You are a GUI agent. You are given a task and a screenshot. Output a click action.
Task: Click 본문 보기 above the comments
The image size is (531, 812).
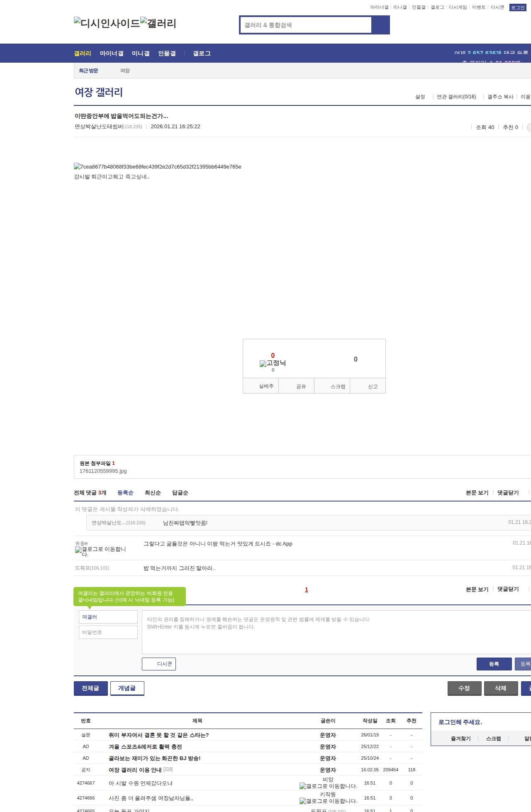477,493
